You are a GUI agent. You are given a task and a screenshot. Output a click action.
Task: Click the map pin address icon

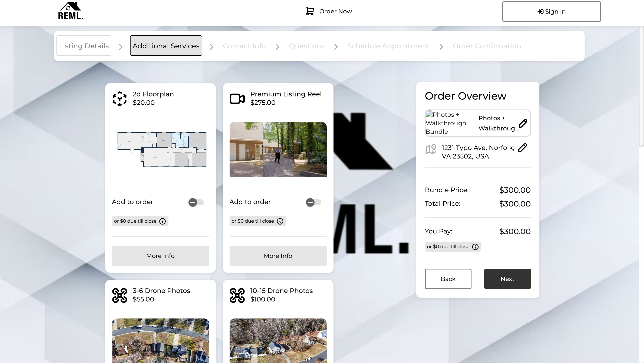coord(431,149)
